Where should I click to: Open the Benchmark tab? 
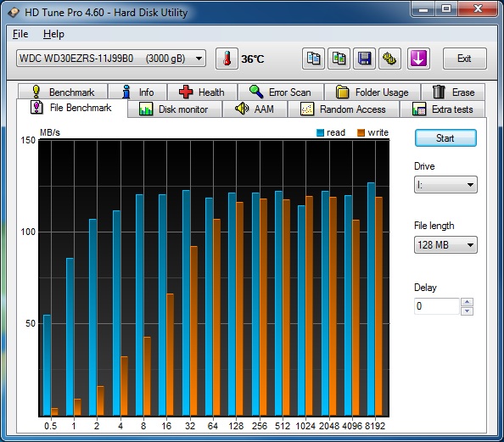coord(63,92)
